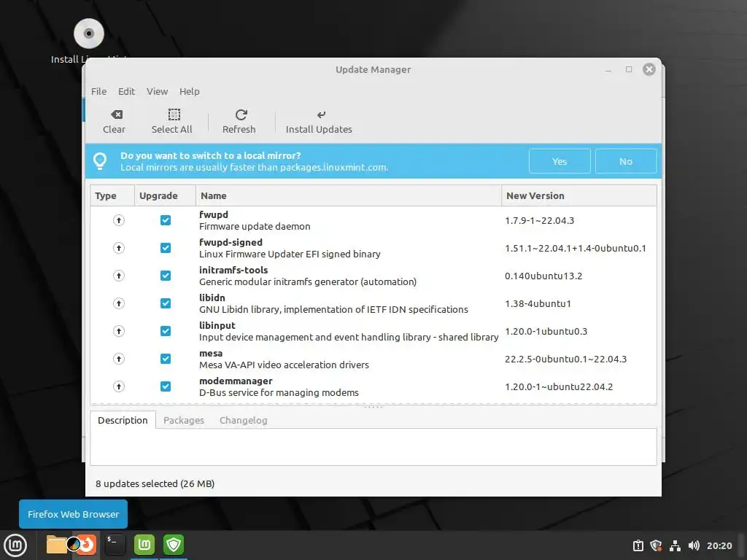Click the type arrow icon in libinput row
Viewport: 747px width, 560px height.
tap(119, 330)
